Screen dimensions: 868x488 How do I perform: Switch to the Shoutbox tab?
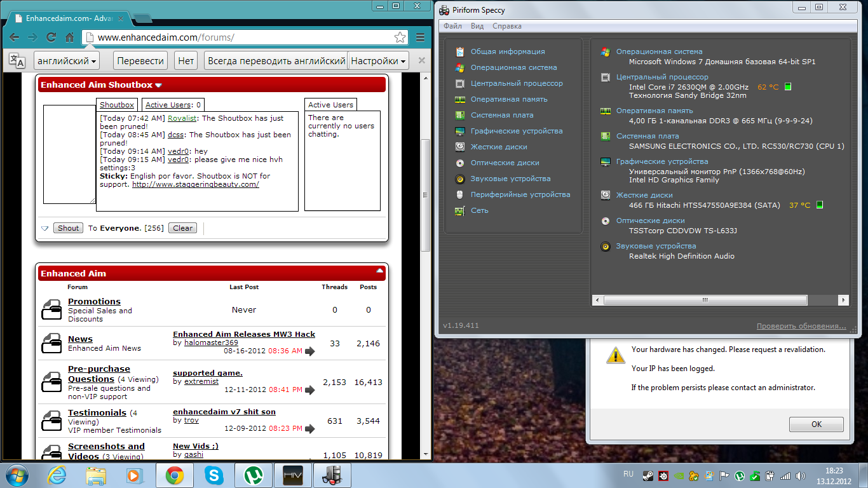[x=117, y=105]
